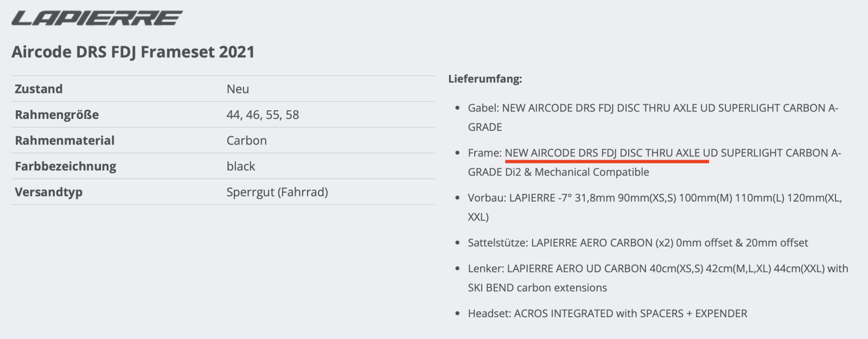The height and width of the screenshot is (339, 868).
Task: Click the Rahmengröße row label
Action: [x=56, y=115]
